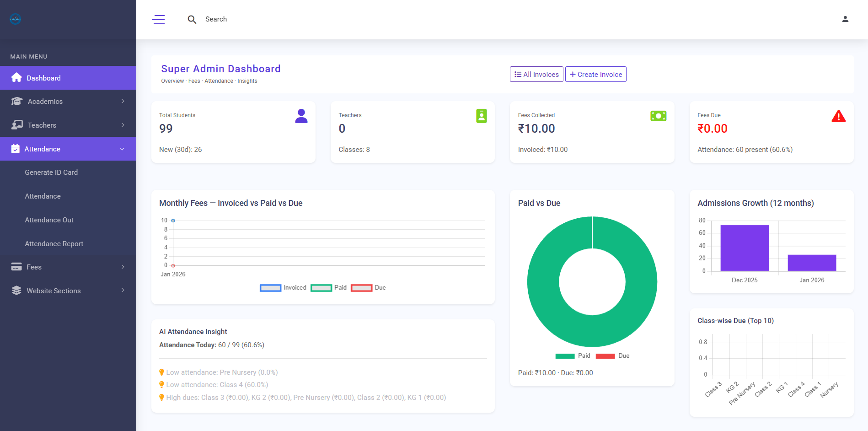868x431 pixels.
Task: Click the school logo in sidebar
Action: click(16, 19)
